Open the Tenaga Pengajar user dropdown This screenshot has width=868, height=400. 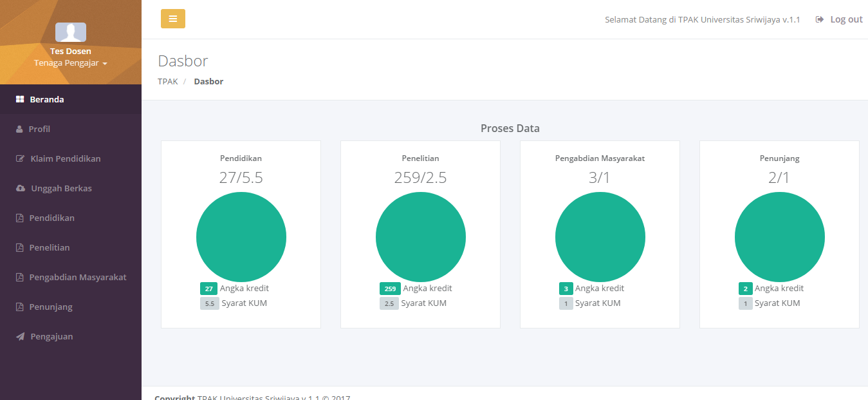71,63
